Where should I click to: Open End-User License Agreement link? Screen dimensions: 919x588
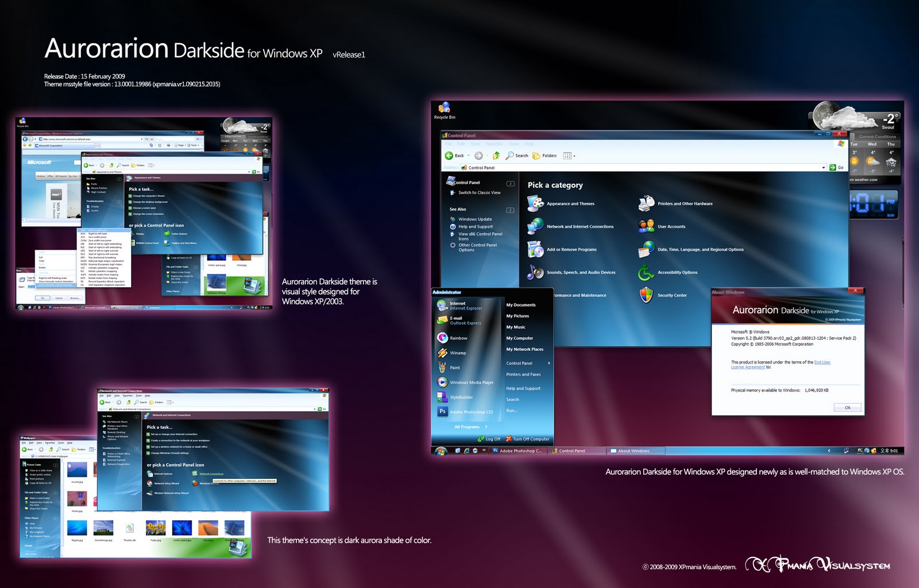click(781, 365)
